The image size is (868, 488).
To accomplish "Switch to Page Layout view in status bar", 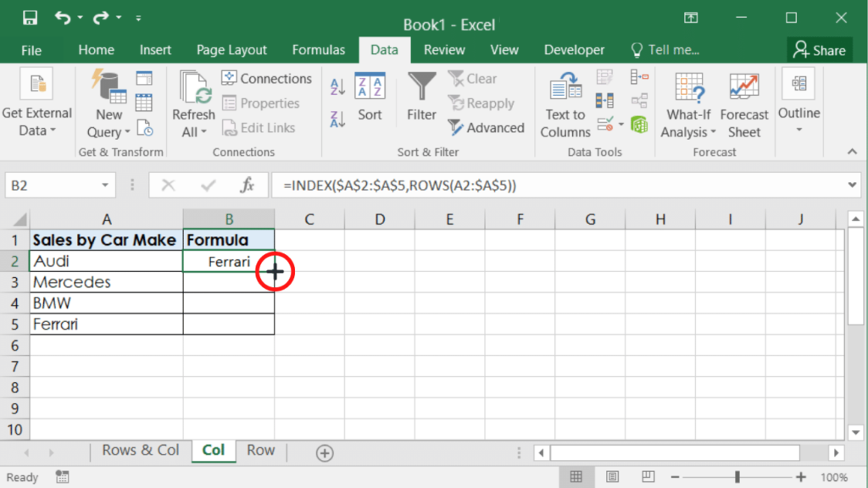I will (613, 477).
